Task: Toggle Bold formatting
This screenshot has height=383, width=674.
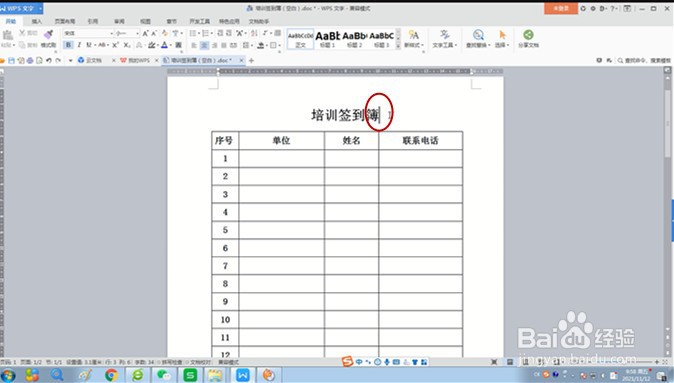Action: point(68,45)
